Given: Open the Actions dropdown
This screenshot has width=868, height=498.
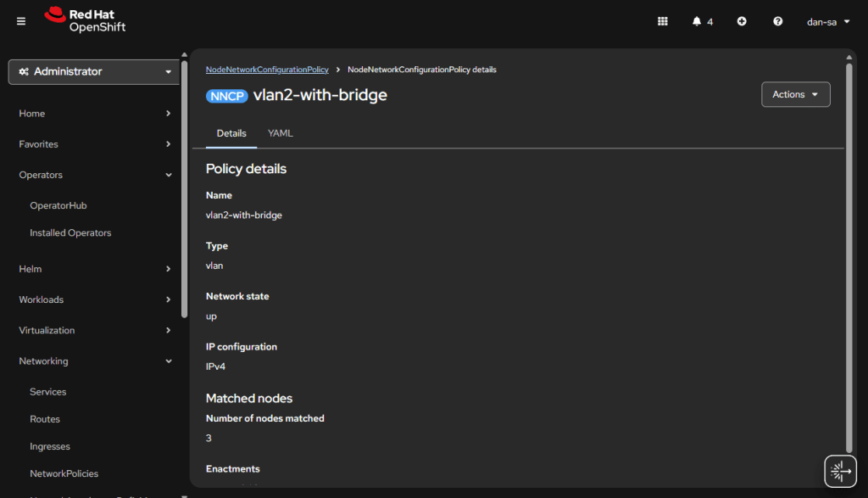Looking at the screenshot, I should pos(795,94).
